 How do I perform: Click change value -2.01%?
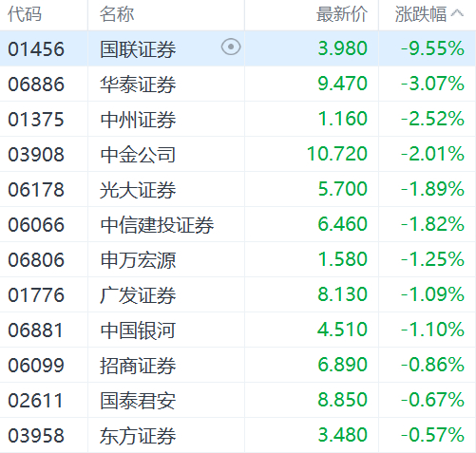[432, 154]
